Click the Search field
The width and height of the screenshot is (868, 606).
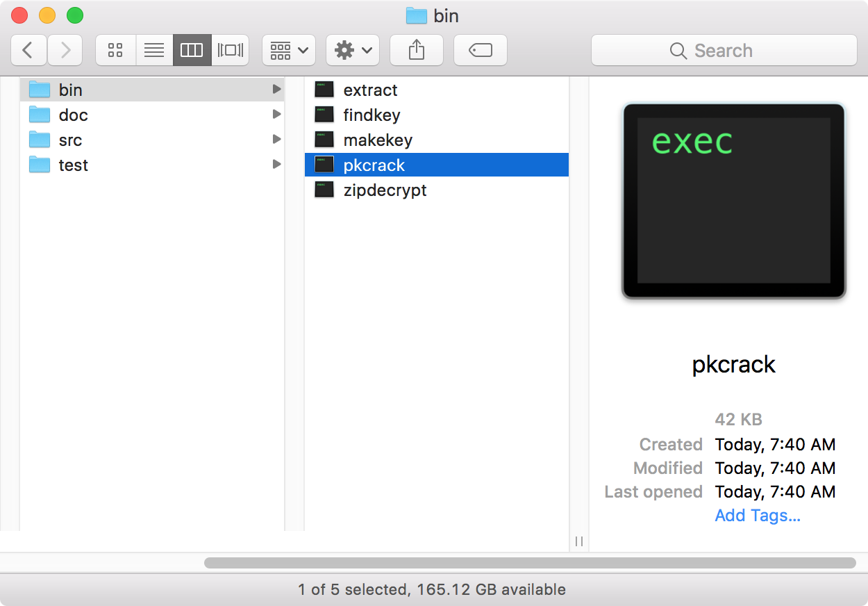[724, 50]
